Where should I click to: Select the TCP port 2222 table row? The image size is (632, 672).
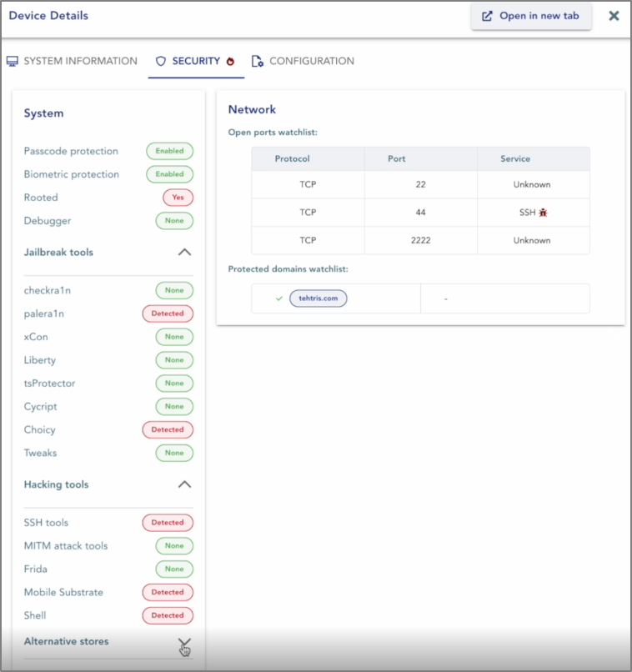pyautogui.click(x=420, y=240)
